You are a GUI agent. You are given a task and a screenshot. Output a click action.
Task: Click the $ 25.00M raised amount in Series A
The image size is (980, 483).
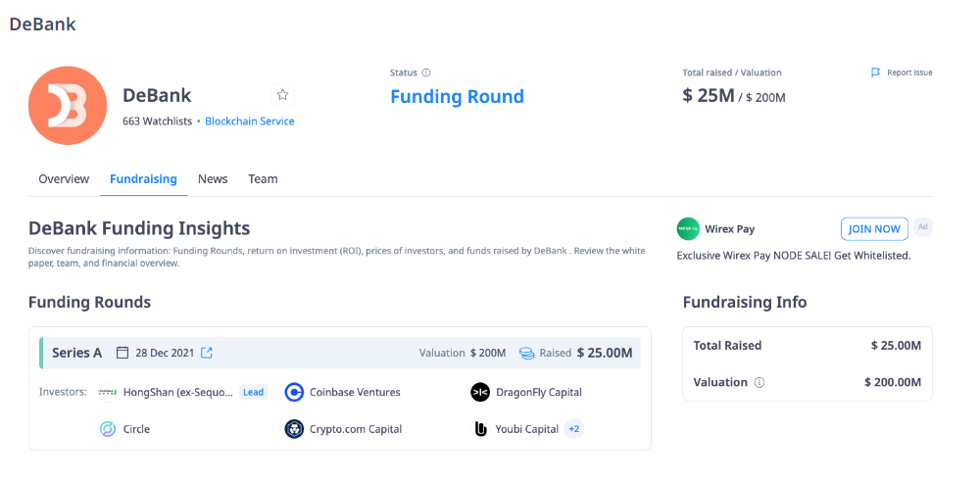[x=605, y=353]
